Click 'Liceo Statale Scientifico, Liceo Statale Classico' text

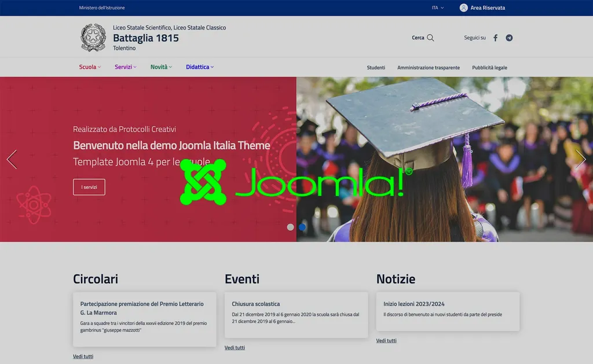[170, 28]
